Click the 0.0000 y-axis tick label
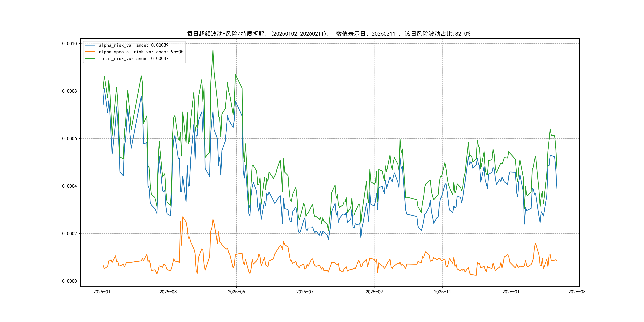Viewport: 644px width, 322px height. click(x=70, y=281)
